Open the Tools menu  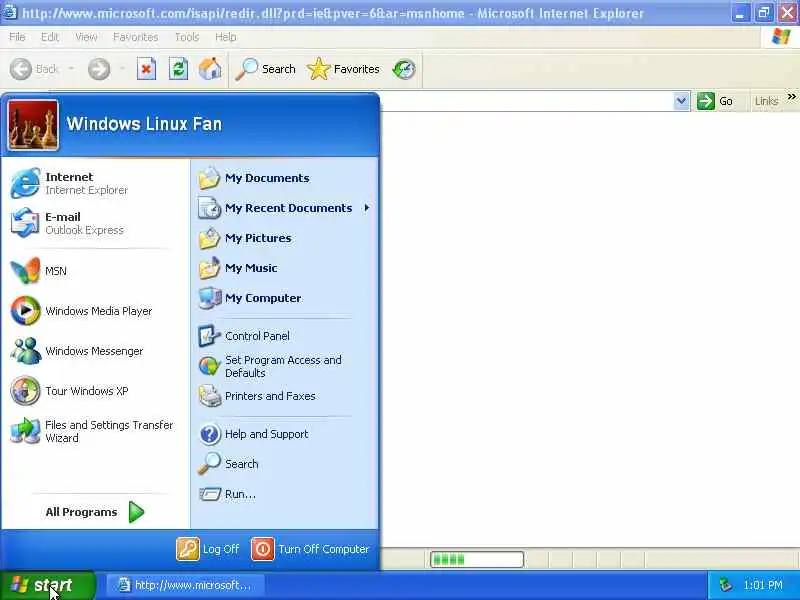pyautogui.click(x=187, y=37)
